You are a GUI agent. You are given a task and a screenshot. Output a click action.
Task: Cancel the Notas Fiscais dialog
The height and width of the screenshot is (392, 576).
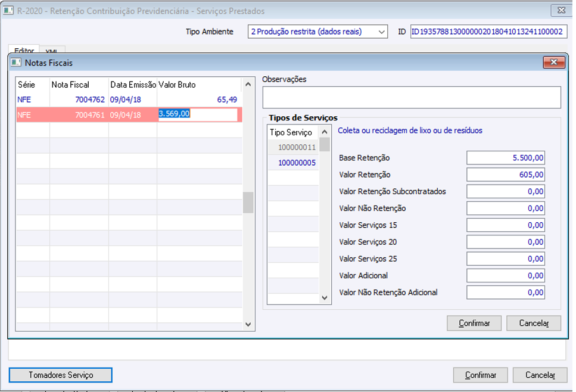point(534,323)
